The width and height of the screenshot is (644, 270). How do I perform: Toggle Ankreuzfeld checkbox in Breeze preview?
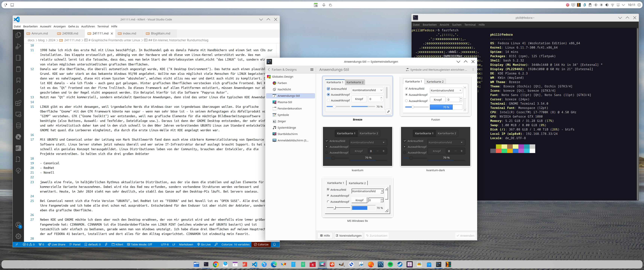pos(328,89)
